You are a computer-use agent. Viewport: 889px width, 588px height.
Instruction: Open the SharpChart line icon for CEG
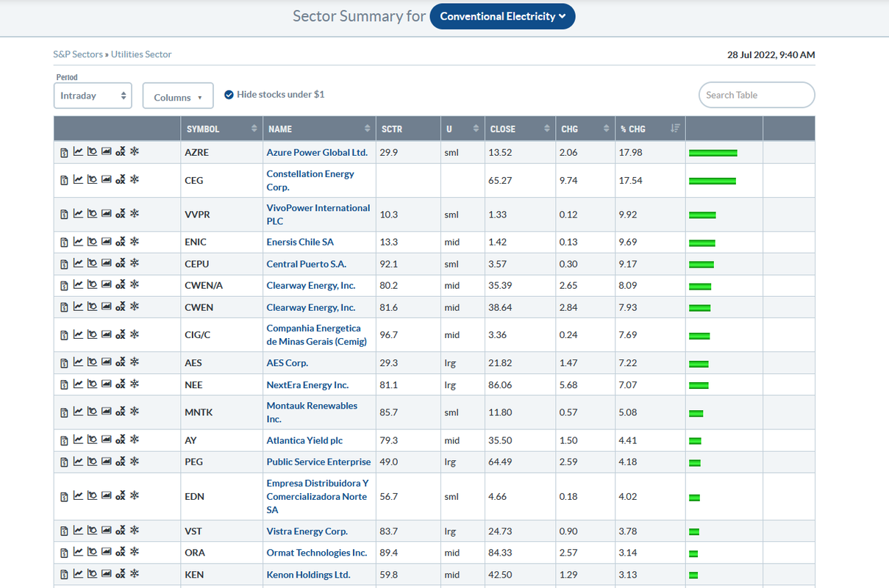[x=78, y=179]
